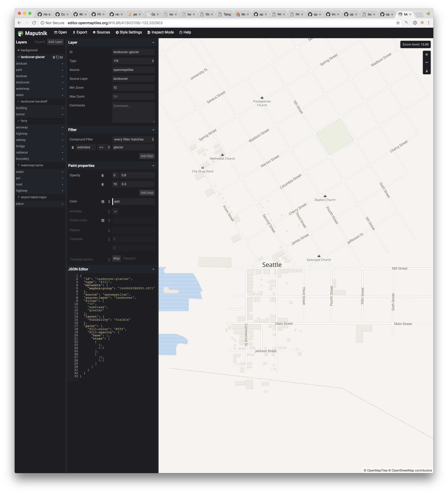Open the Sources menu
This screenshot has width=448, height=494.
(101, 32)
